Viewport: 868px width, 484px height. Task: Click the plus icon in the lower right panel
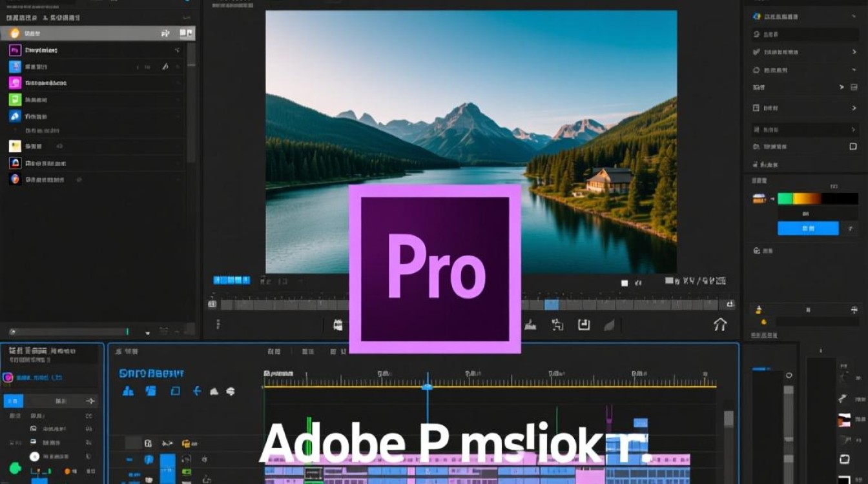coord(854,310)
